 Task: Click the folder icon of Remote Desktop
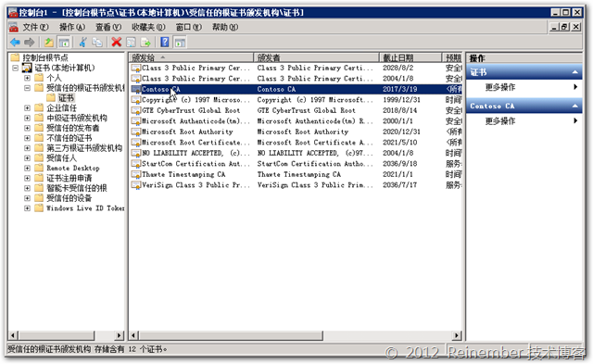click(x=39, y=168)
